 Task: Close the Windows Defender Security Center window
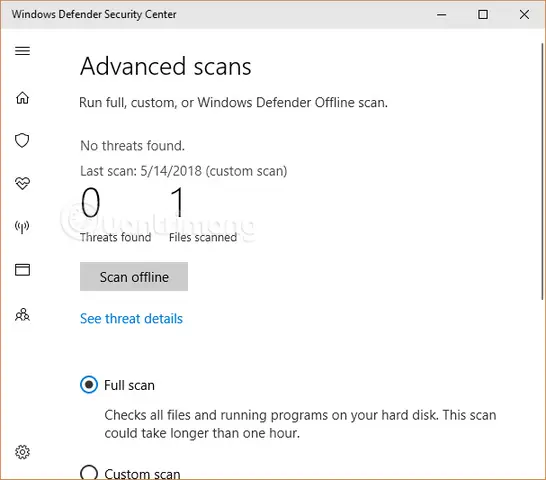(524, 15)
